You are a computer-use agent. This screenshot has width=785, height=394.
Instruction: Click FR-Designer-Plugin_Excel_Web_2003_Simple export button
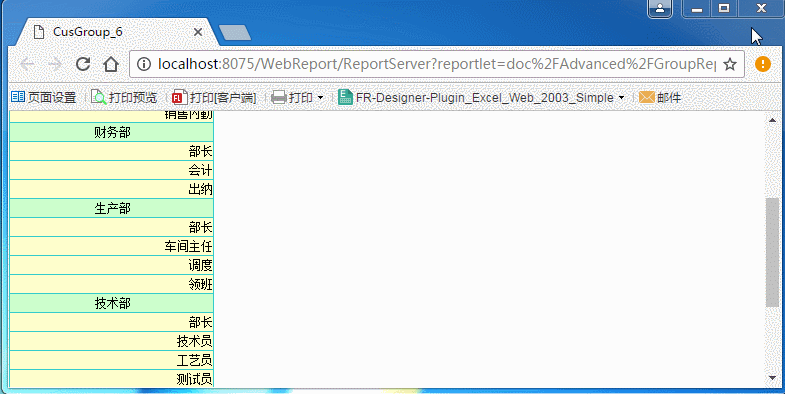click(476, 97)
